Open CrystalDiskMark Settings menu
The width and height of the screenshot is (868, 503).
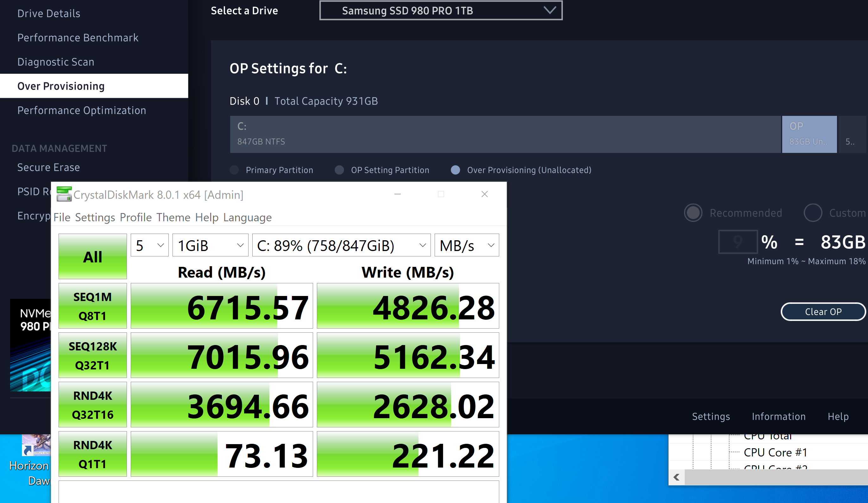click(95, 217)
